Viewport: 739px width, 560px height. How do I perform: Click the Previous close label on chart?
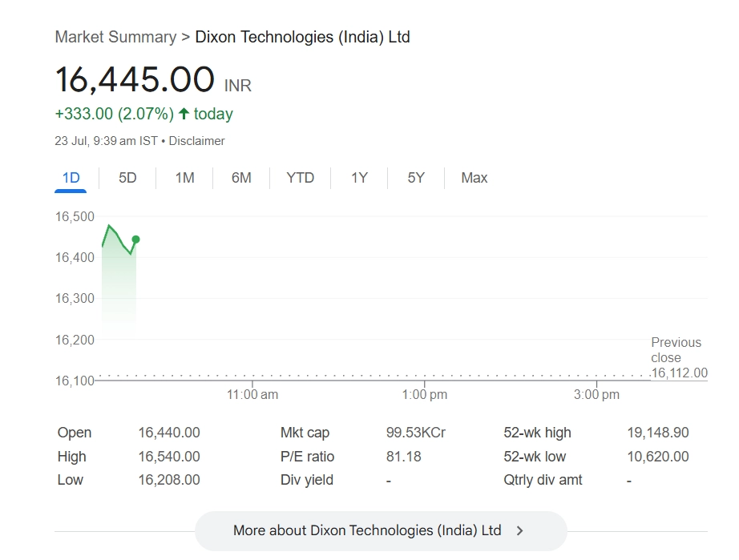(x=676, y=350)
